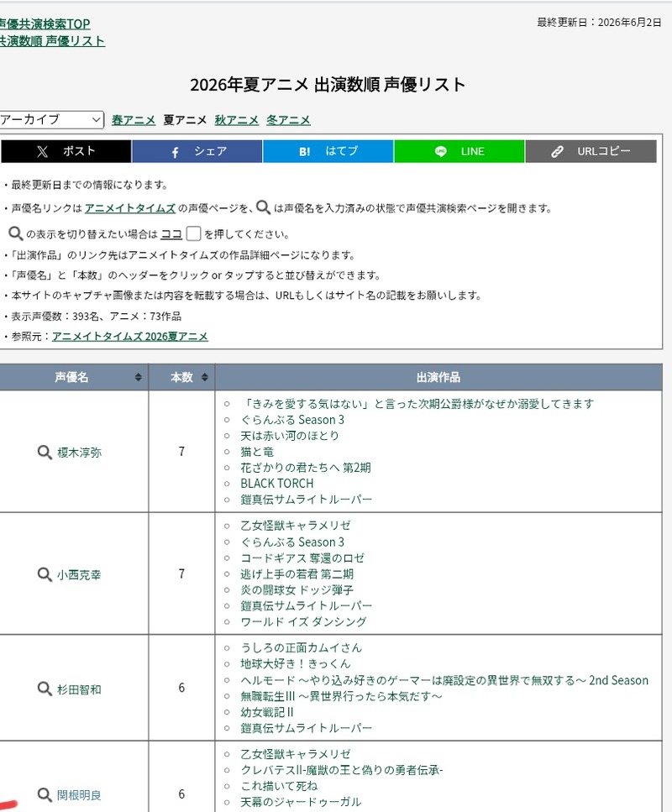Share via the LINE icon
This screenshot has height=812, width=672.
coord(440,151)
